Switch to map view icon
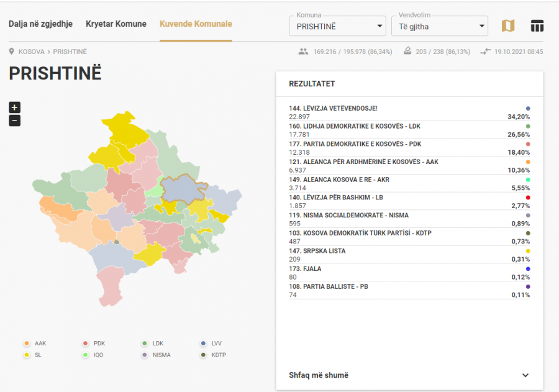 pos(508,25)
